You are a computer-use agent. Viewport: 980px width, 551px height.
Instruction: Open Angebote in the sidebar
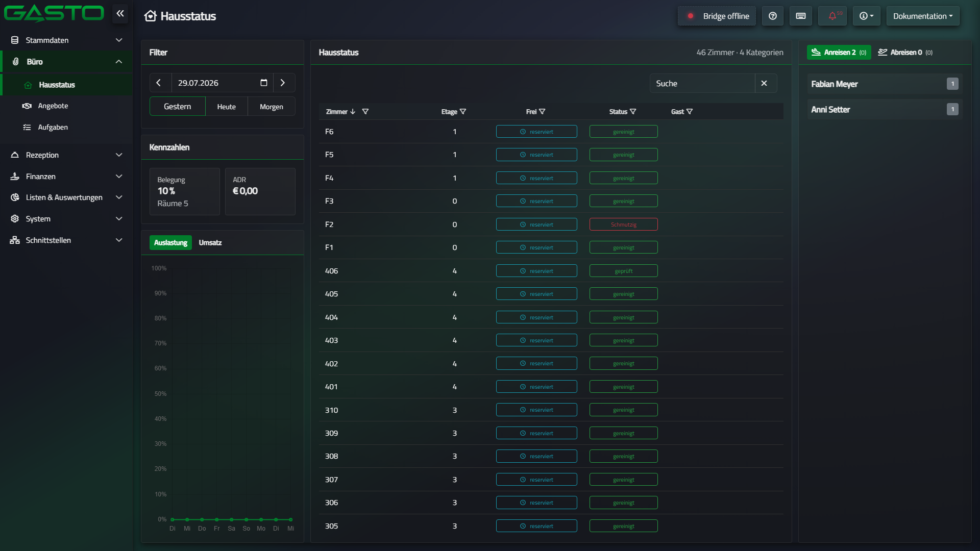click(66, 106)
